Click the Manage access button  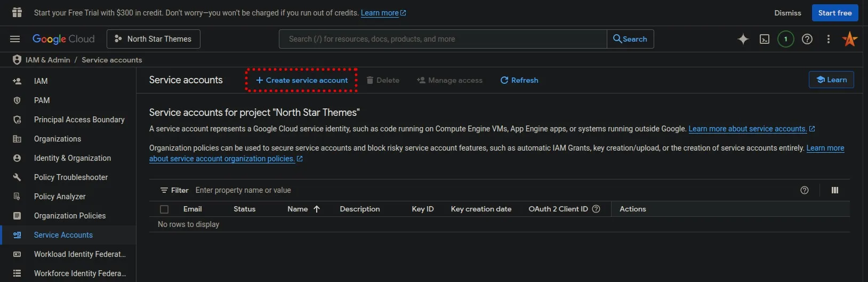tap(449, 80)
